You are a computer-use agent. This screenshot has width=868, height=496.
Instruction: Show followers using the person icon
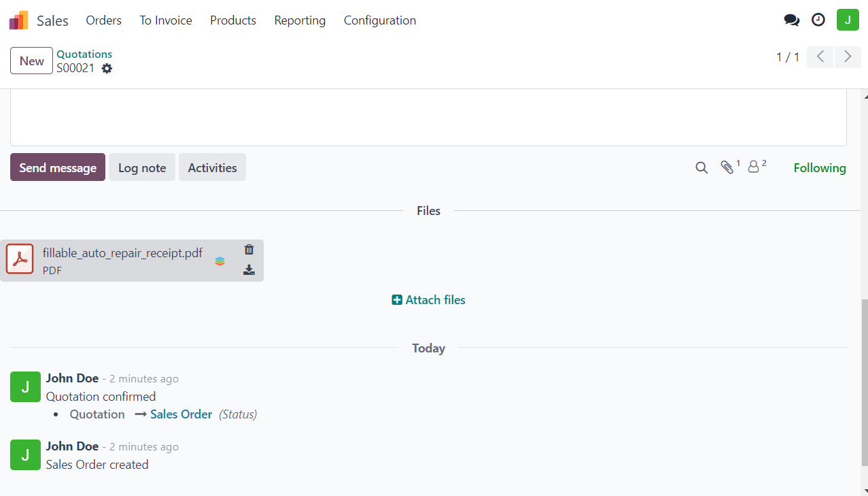coord(753,167)
